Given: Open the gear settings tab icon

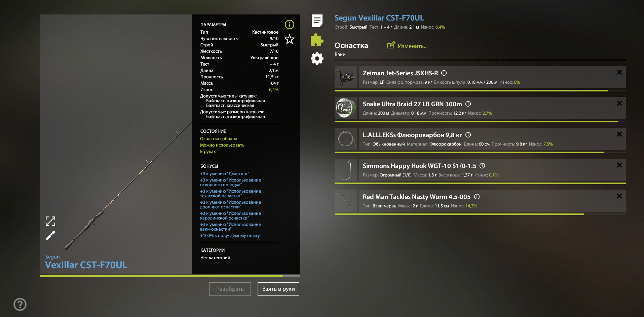Looking at the screenshot, I should click(x=317, y=58).
